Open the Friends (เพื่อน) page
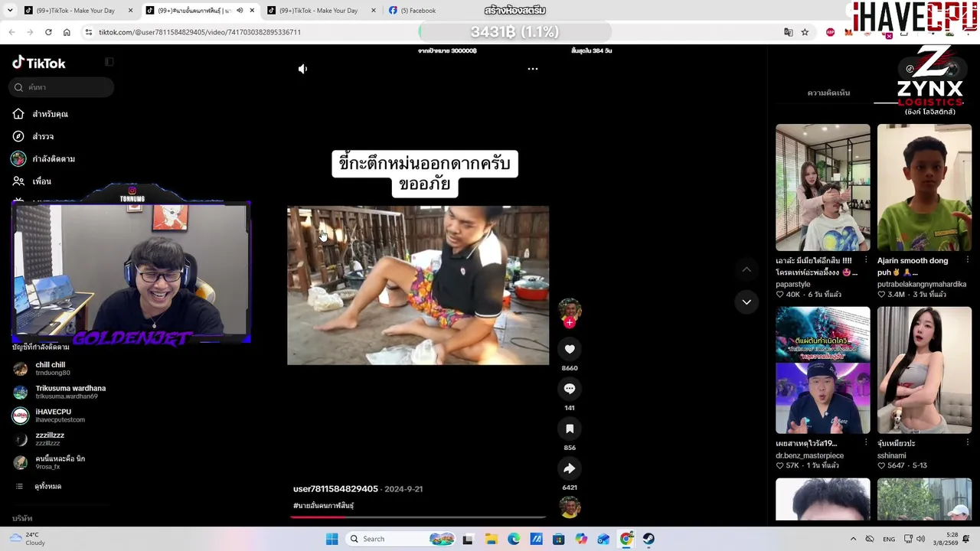 (x=32, y=181)
